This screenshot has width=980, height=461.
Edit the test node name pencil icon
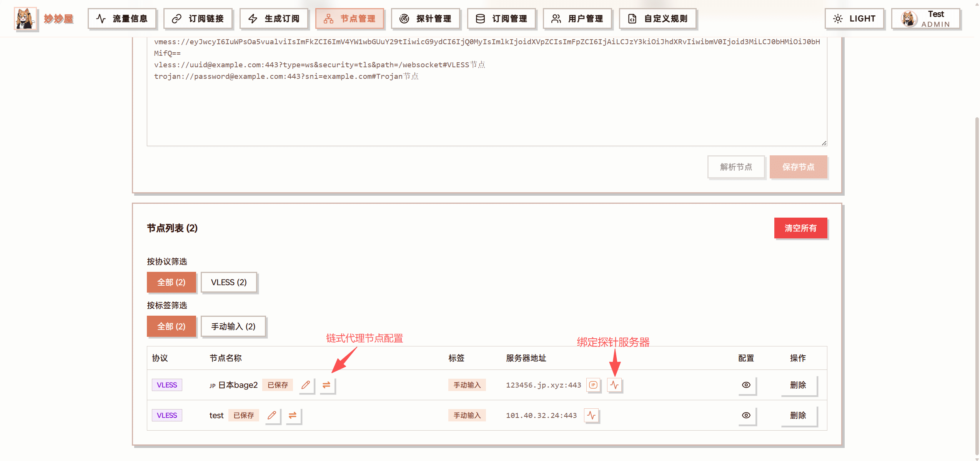tap(272, 415)
